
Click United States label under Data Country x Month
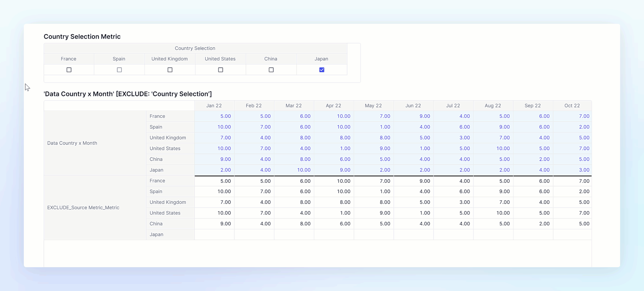(170, 149)
